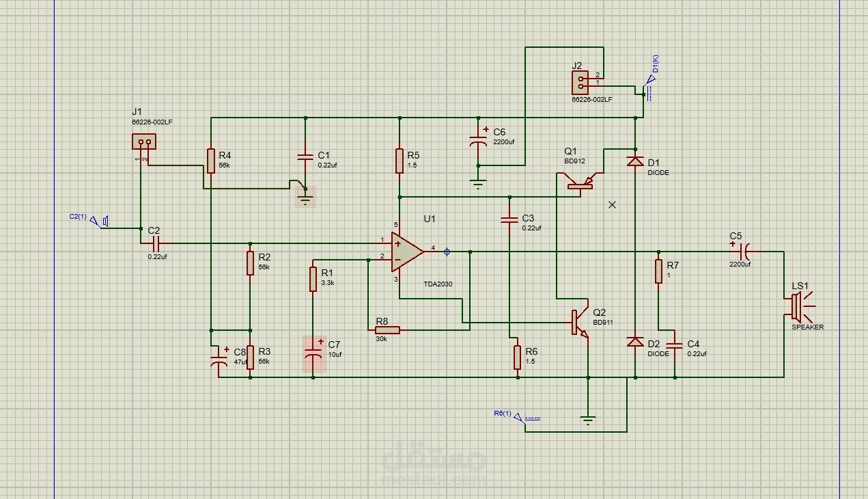This screenshot has height=499, width=868.
Task: Select resistor R2 symbol
Action: (x=250, y=263)
